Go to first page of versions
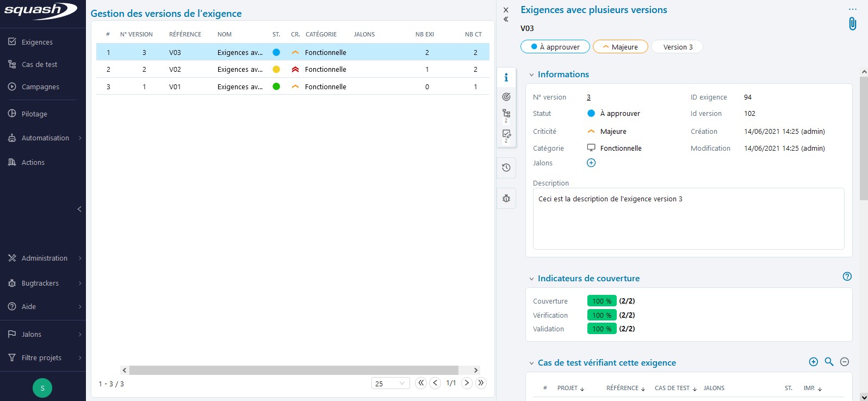Viewport: 868px width, 401px height. (x=421, y=383)
